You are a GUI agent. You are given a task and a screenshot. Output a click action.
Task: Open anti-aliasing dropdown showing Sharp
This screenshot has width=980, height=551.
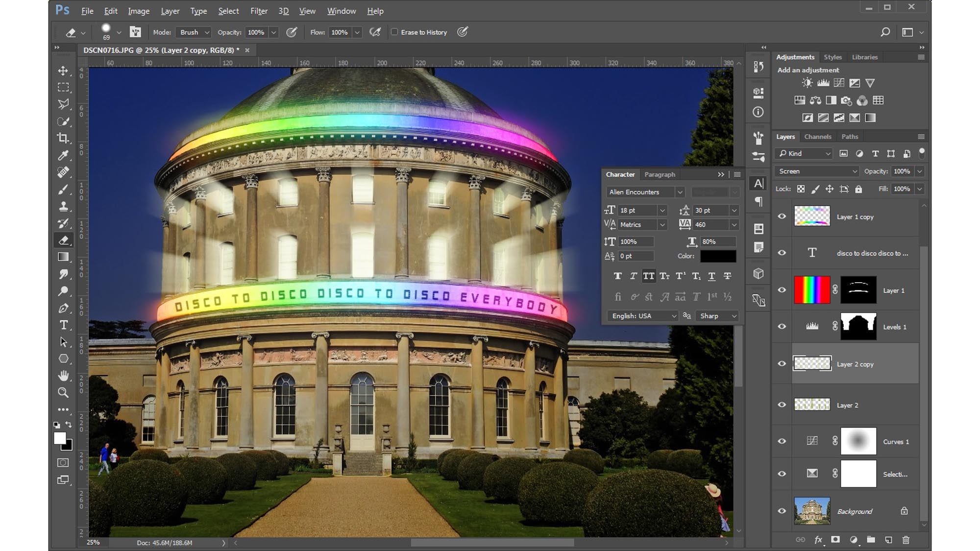pos(716,316)
